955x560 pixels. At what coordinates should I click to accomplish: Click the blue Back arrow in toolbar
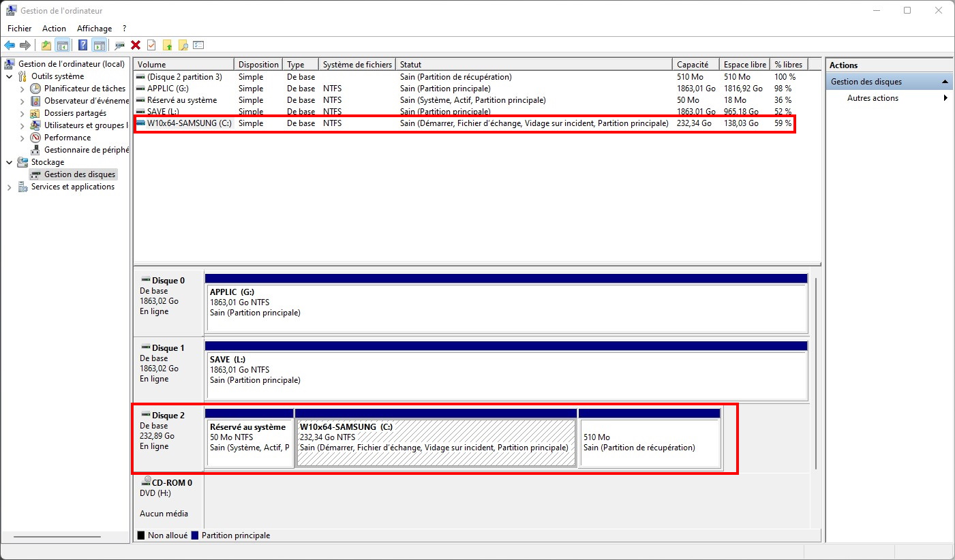point(10,46)
